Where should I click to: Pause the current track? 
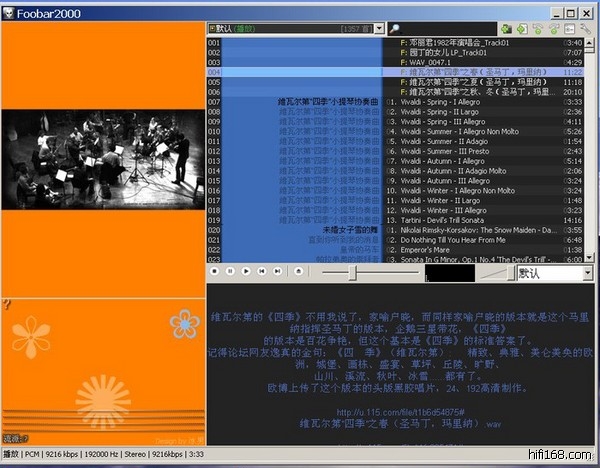231,271
